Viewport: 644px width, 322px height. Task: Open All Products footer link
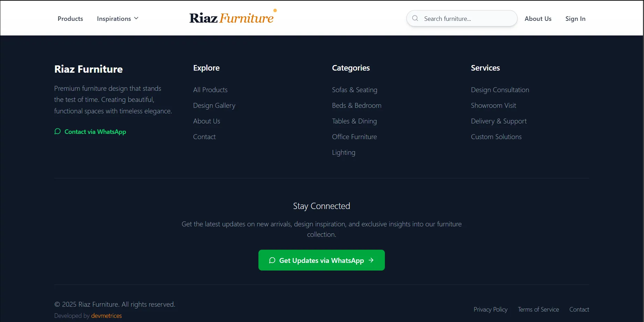pyautogui.click(x=210, y=90)
